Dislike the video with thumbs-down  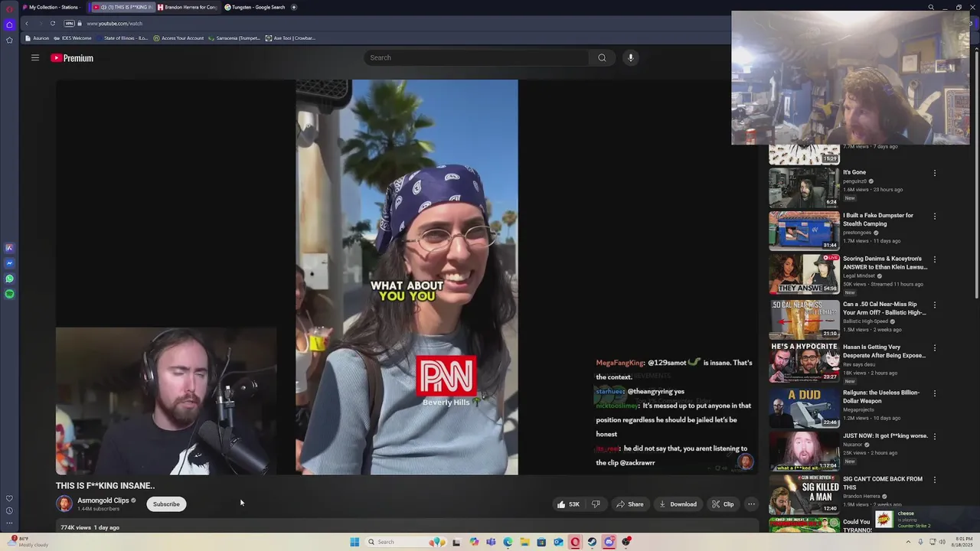click(x=596, y=504)
